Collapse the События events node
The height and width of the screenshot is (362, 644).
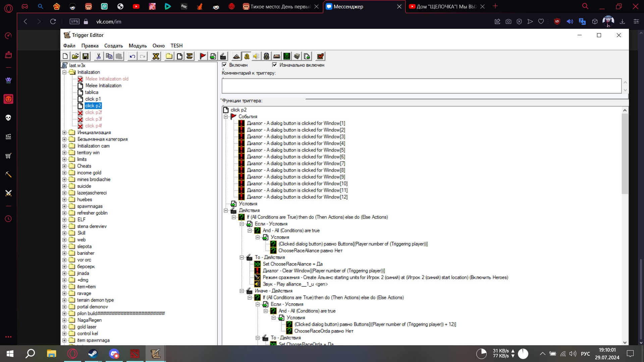point(226,117)
